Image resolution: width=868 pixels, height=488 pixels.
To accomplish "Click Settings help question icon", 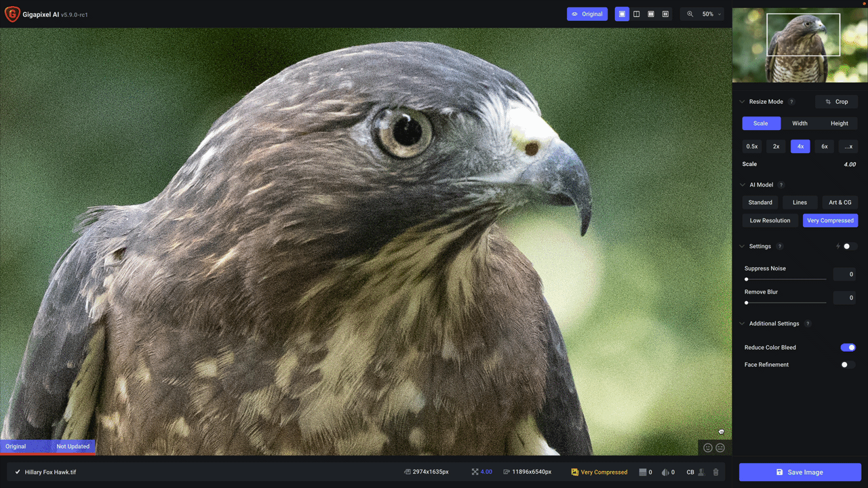I will (x=780, y=246).
